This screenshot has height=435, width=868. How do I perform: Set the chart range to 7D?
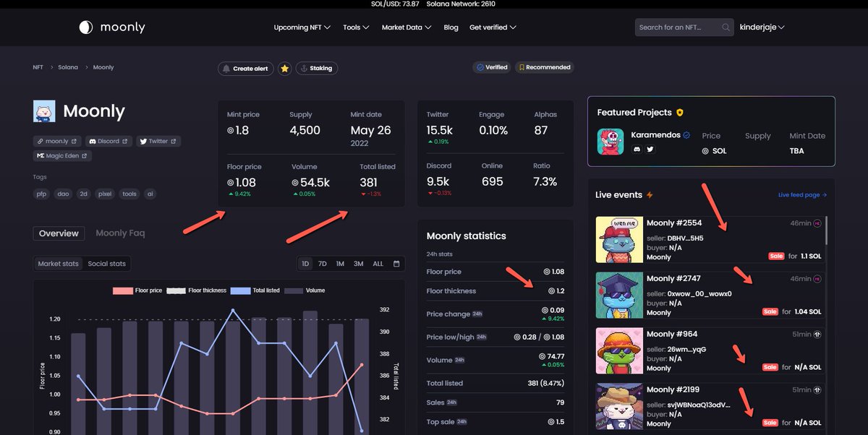323,264
